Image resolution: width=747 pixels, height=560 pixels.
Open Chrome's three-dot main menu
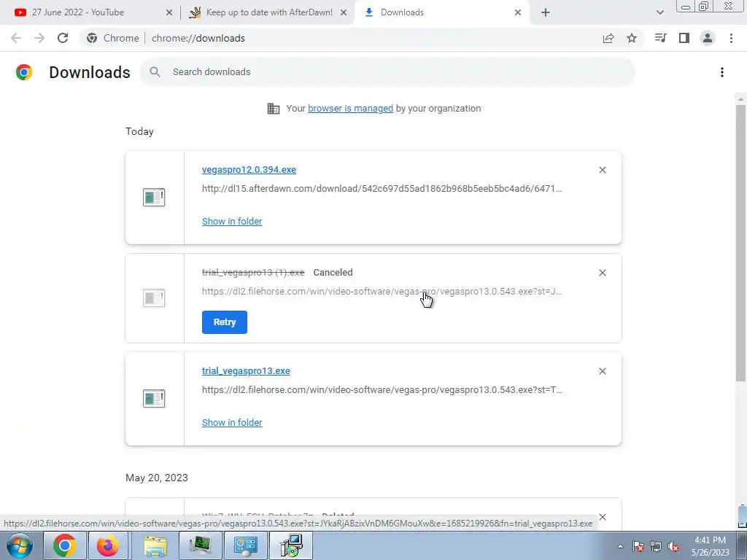coord(731,38)
